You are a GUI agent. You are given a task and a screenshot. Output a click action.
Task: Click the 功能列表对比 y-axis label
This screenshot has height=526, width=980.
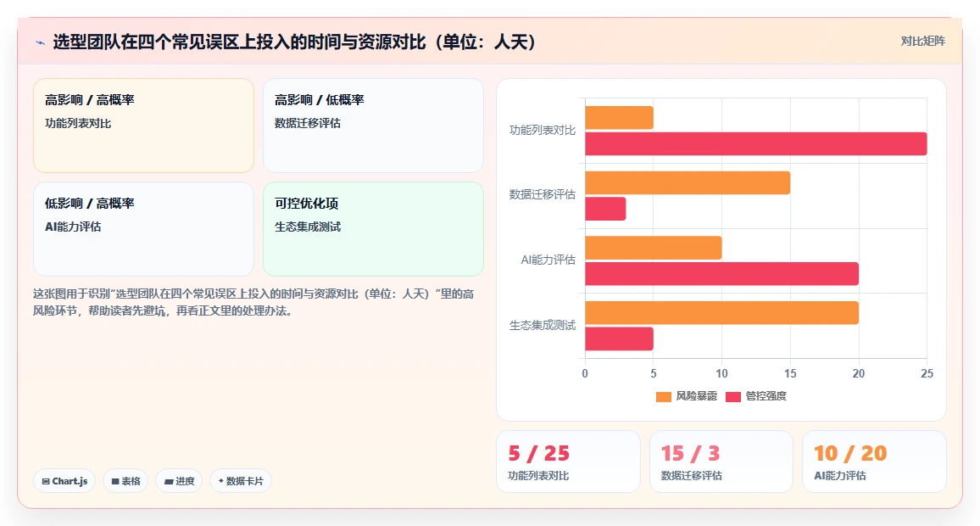tap(543, 130)
